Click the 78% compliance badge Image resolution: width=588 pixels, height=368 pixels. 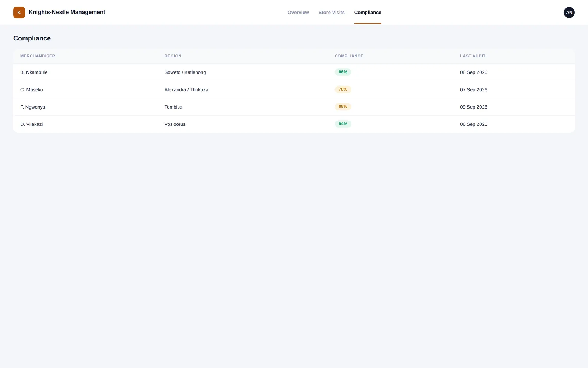click(x=343, y=89)
